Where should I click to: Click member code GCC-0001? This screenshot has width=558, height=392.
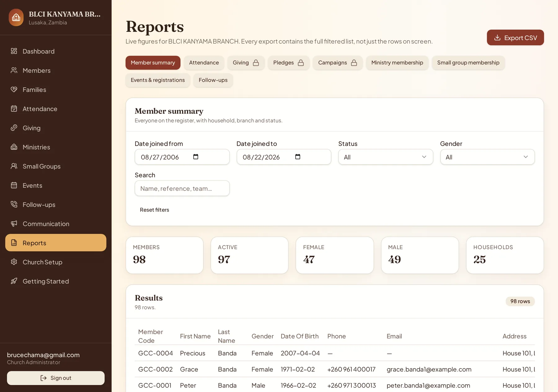coord(155,385)
